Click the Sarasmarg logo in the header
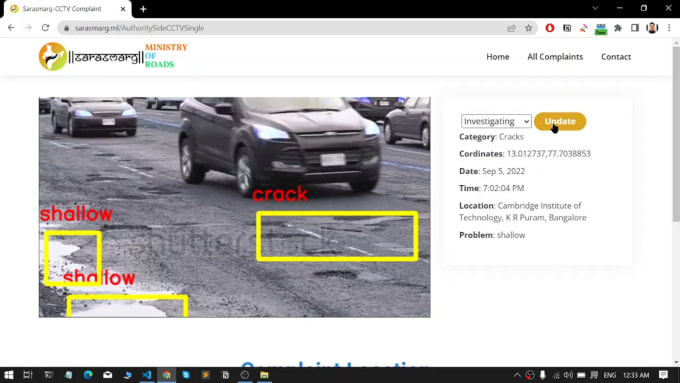680x383 pixels. pyautogui.click(x=113, y=56)
